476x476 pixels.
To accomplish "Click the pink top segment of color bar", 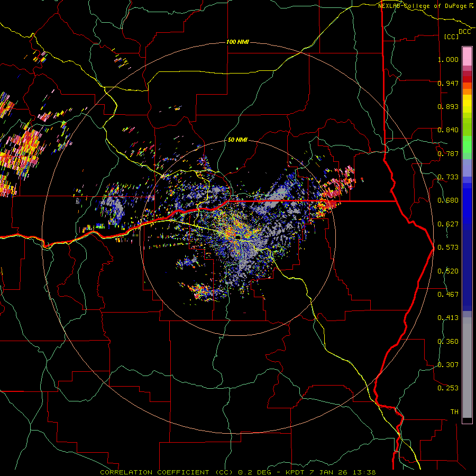I will [x=467, y=57].
